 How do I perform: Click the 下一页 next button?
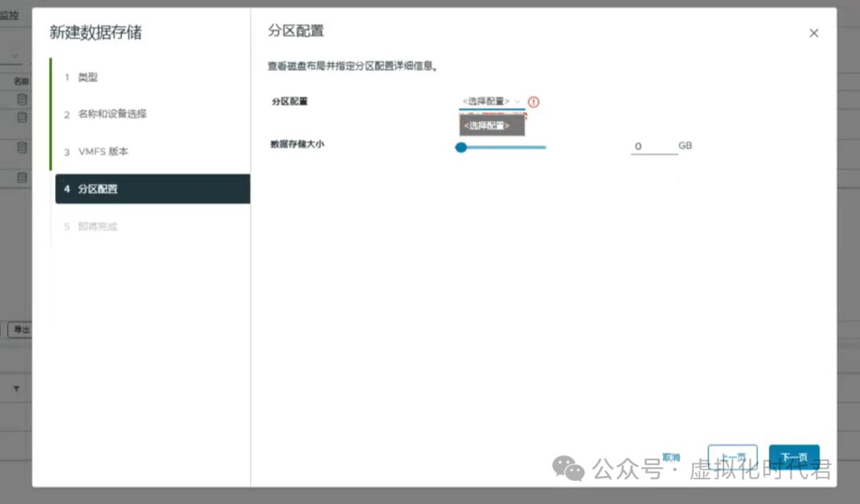coord(794,457)
